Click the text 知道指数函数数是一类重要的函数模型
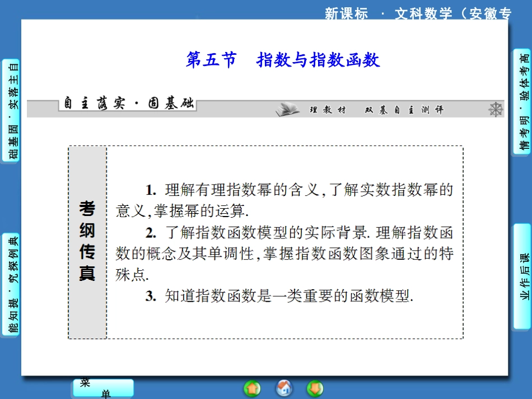The width and height of the screenshot is (532, 399). pos(288,295)
